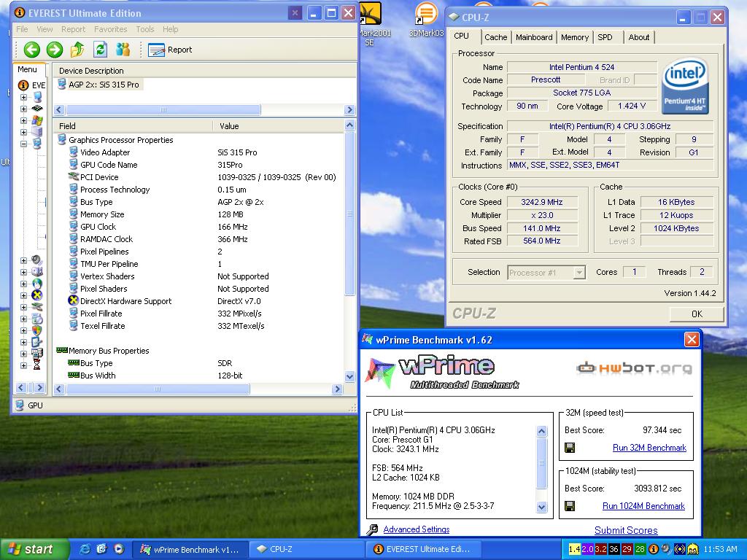The image size is (747, 560).
Task: Open the Report wizard in EVEREST toolbar
Action: point(170,50)
